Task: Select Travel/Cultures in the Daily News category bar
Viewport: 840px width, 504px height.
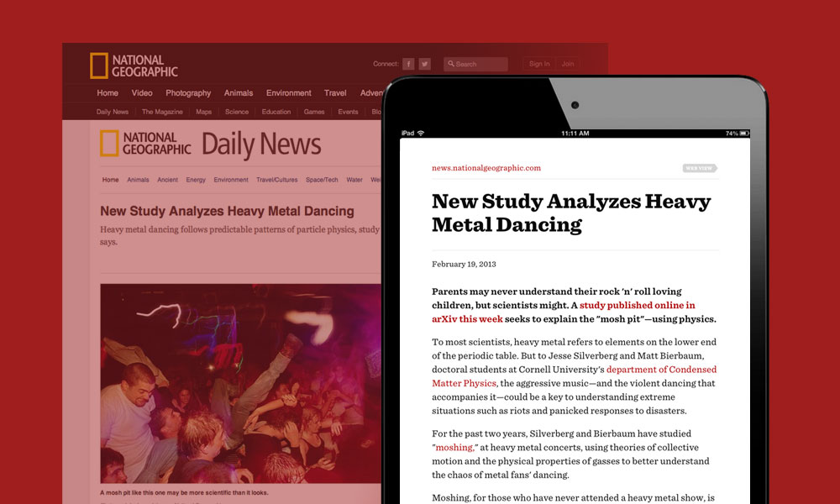Action: [x=277, y=180]
